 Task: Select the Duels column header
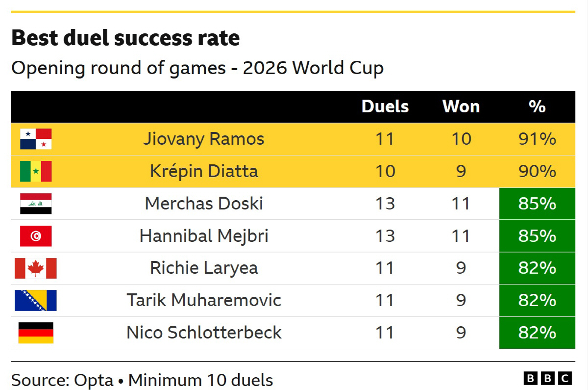click(385, 106)
